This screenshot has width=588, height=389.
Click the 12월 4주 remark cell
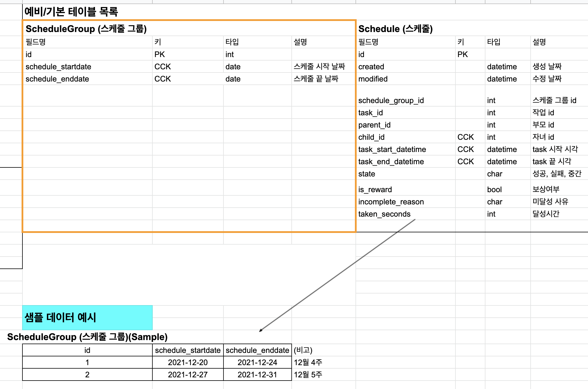pyautogui.click(x=308, y=363)
